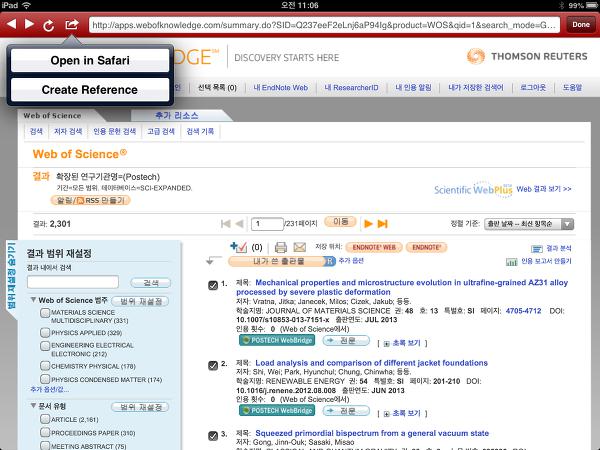The height and width of the screenshot is (450, 600).
Task: Check record 1 Mechanical properties checkbox
Action: coord(213,285)
